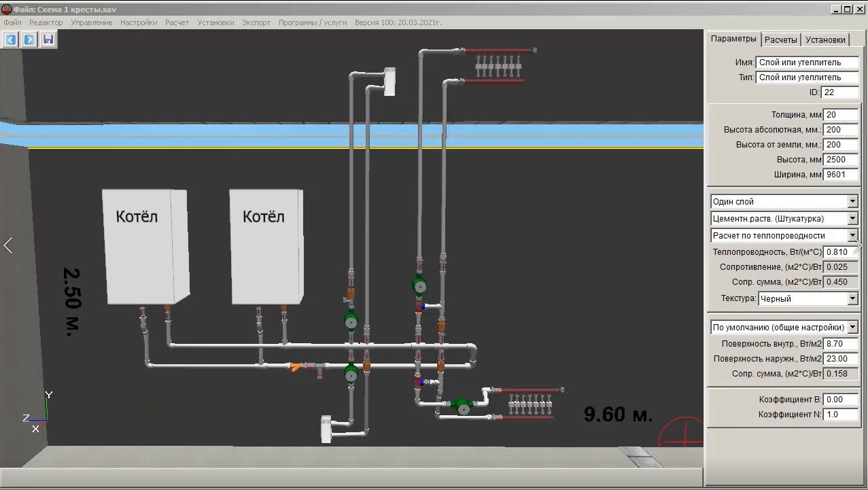Image resolution: width=868 pixels, height=490 pixels.
Task: Click the 2.50 м. height dimension label
Action: click(x=71, y=301)
